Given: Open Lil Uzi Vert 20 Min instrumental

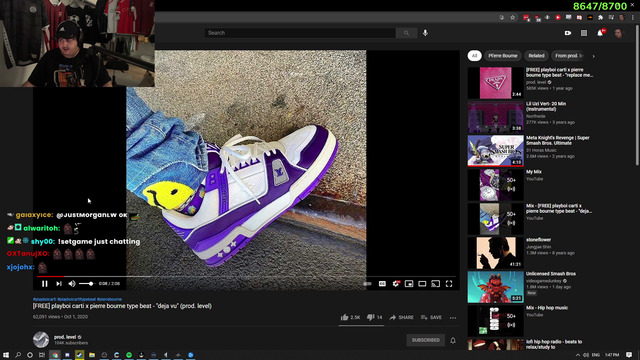Looking at the screenshot, I should click(496, 117).
